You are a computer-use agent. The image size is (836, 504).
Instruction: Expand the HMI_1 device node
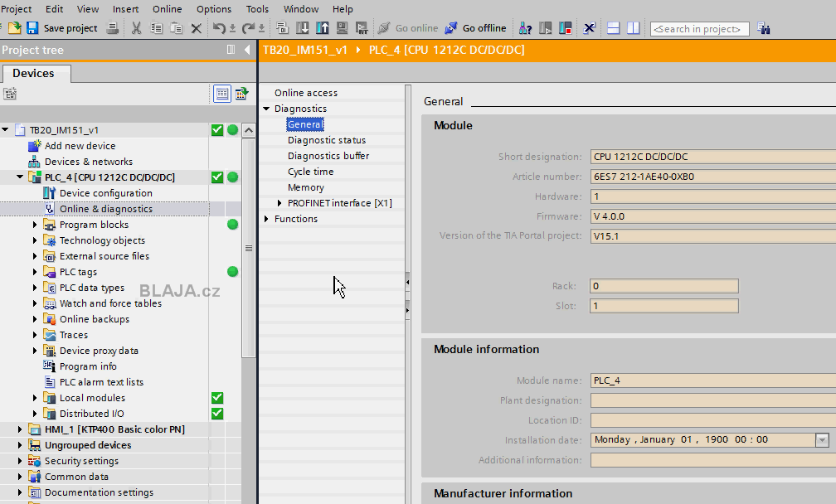[x=20, y=429]
